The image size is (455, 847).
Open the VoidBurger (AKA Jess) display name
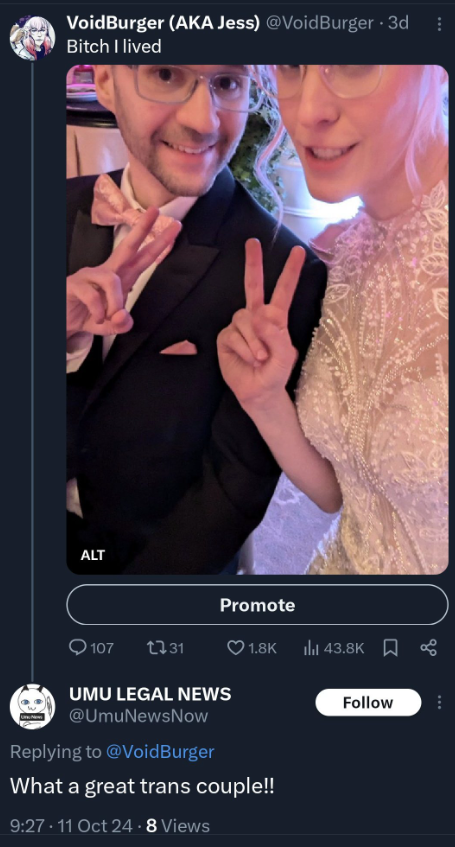pyautogui.click(x=163, y=23)
